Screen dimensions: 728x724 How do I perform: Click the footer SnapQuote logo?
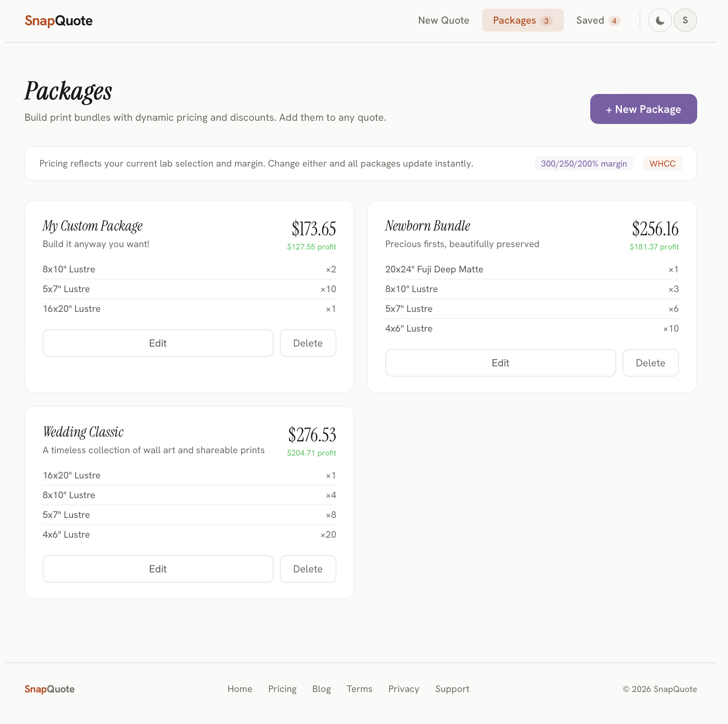point(49,689)
